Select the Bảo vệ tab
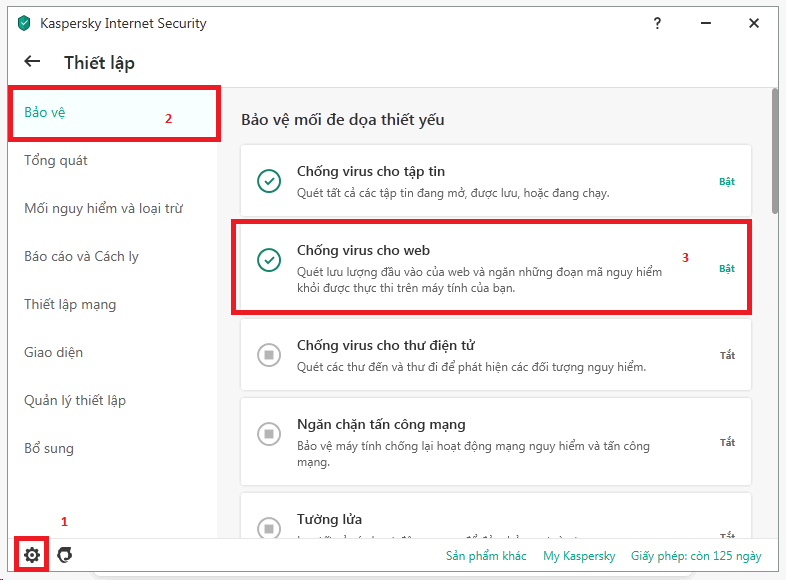The width and height of the screenshot is (786, 580). tap(114, 113)
